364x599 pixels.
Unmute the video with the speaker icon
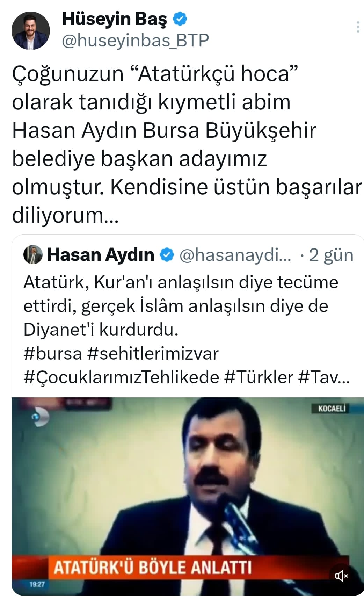341,576
